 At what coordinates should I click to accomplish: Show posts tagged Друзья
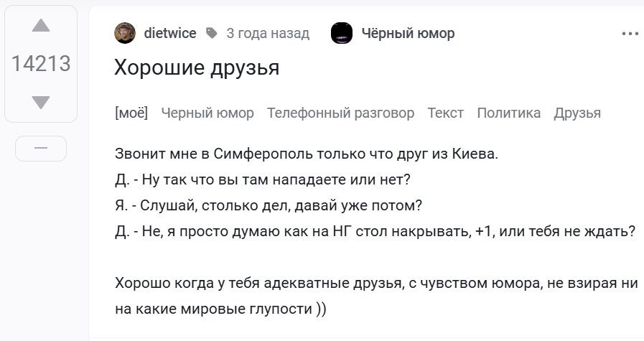[x=577, y=113]
